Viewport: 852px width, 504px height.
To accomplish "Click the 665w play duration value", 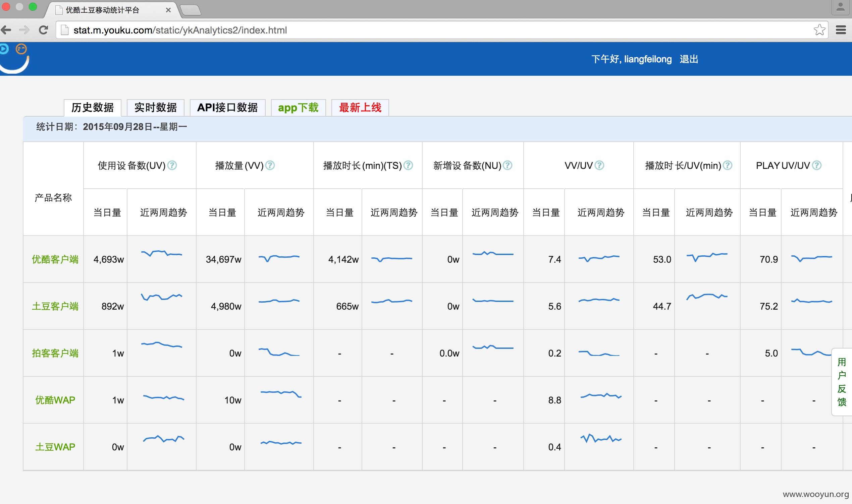I will 347,306.
